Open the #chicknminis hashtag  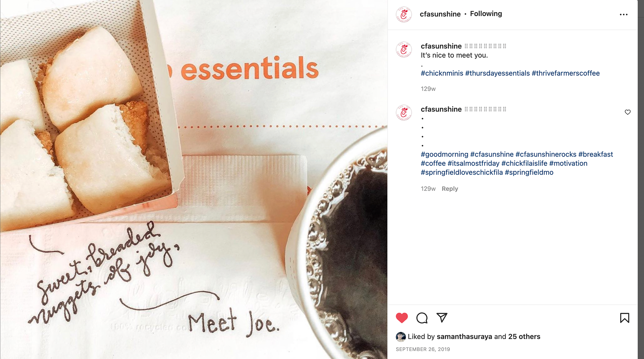click(442, 73)
